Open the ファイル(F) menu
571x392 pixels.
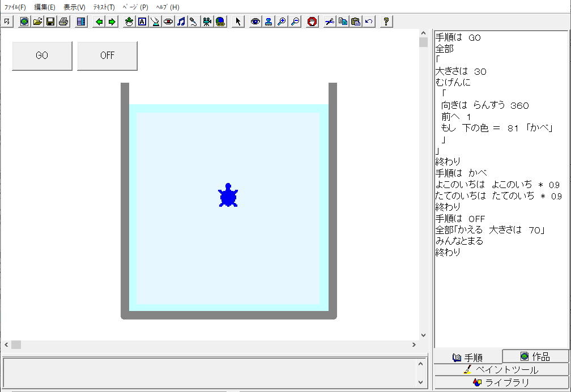[15, 7]
